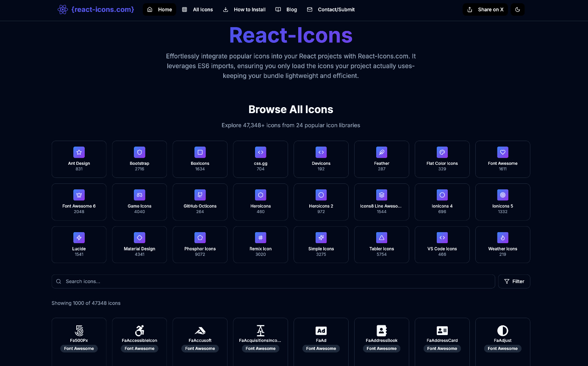Click the 'Showing 1000 of 47348 icons' text

tap(86, 303)
